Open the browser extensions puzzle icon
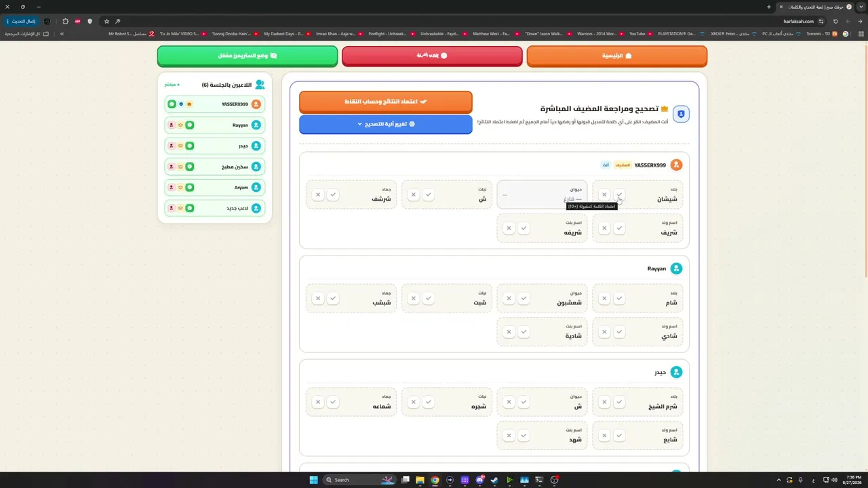Viewport: 868px width, 488px height. [65, 21]
